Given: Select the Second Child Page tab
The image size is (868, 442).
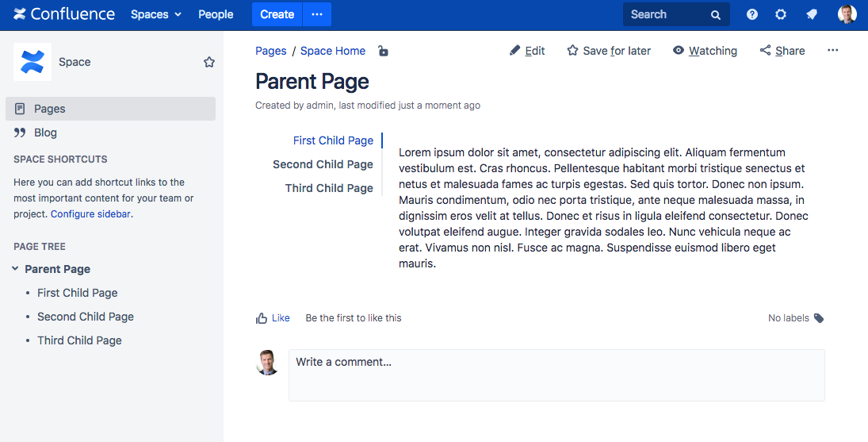Looking at the screenshot, I should pos(323,164).
